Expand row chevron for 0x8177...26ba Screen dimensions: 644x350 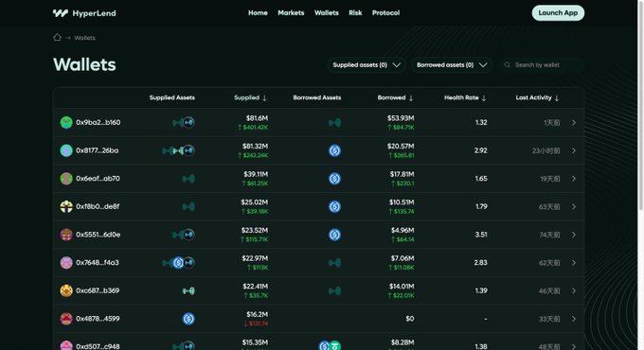(574, 150)
